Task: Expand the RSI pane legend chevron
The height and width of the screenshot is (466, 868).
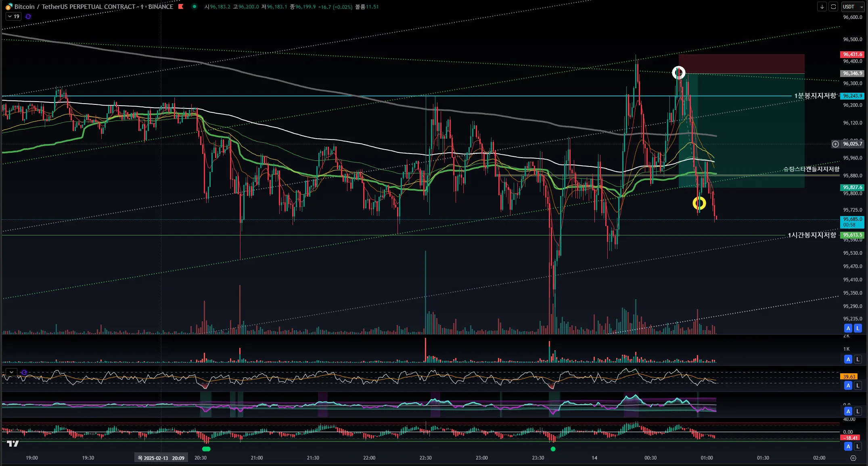Action: click(x=12, y=372)
